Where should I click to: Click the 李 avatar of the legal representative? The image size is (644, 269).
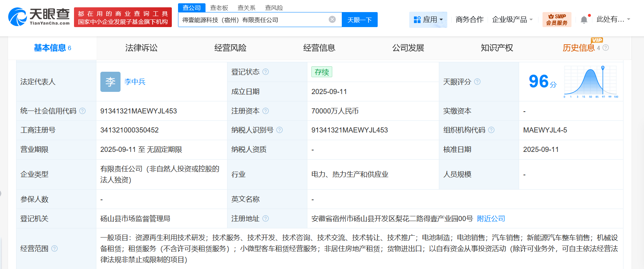coord(110,82)
